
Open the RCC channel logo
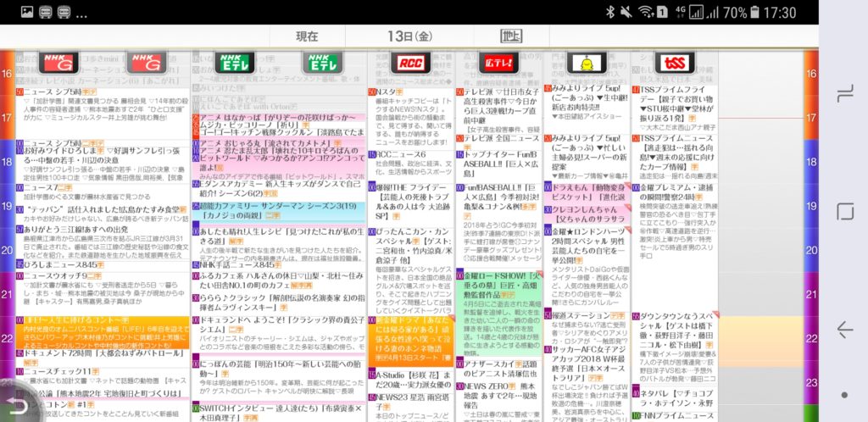(410, 63)
